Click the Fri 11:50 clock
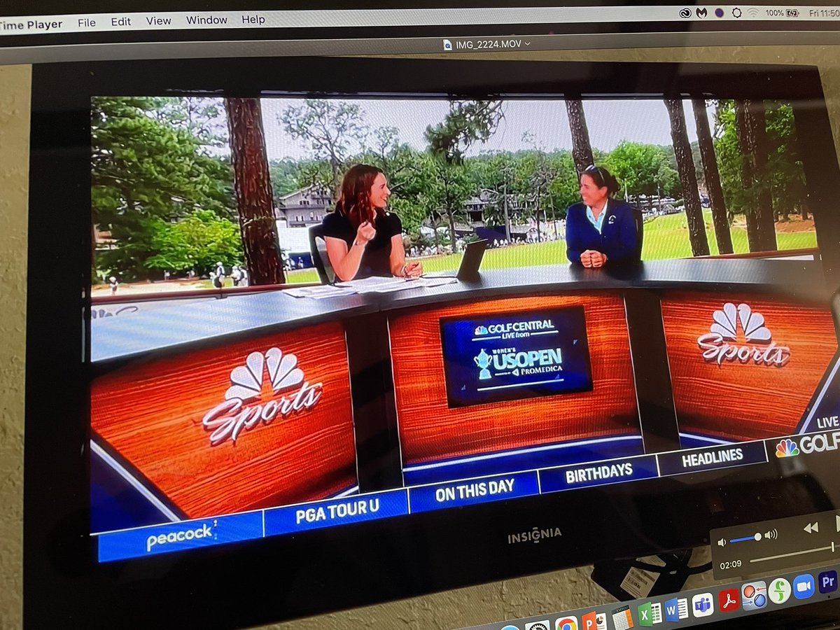The width and height of the screenshot is (840, 630). pos(825,13)
